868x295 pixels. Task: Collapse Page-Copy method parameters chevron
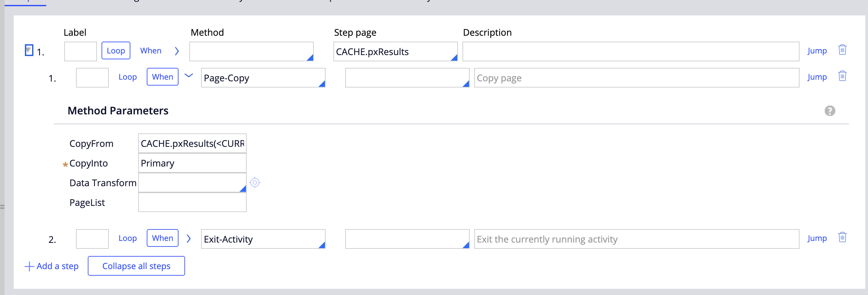click(x=189, y=76)
